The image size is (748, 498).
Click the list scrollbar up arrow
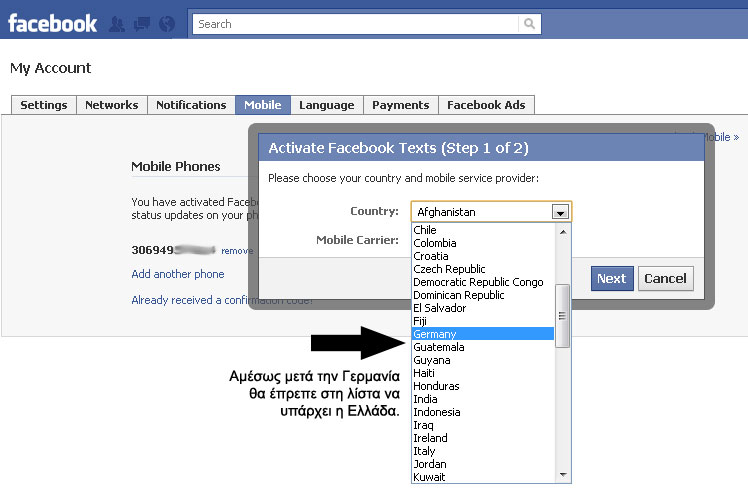[563, 232]
